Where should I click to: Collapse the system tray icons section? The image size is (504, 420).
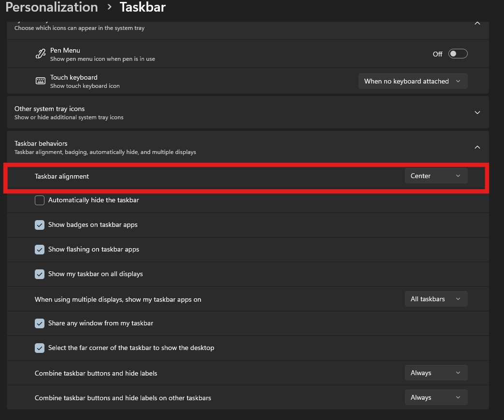tap(477, 23)
